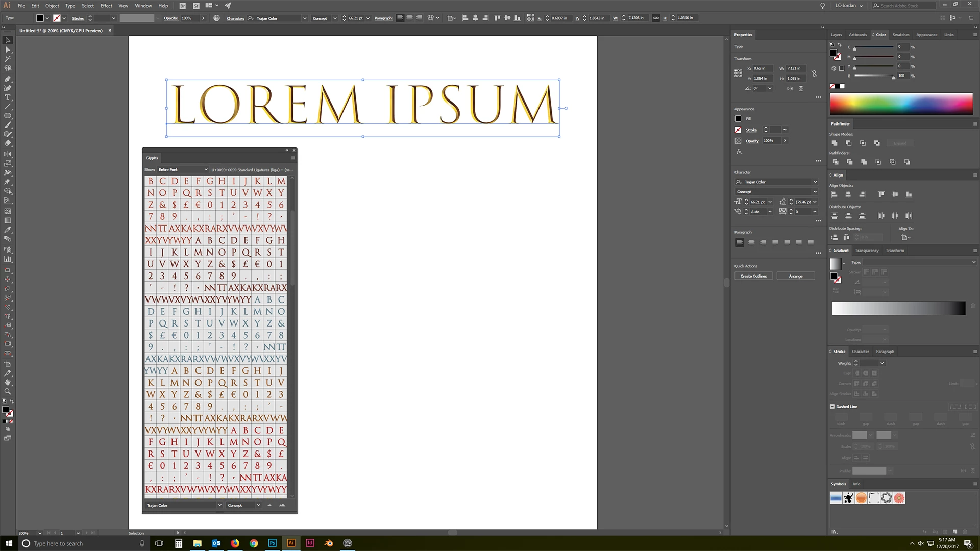The width and height of the screenshot is (980, 551).
Task: Select the Zoom tool
Action: [8, 391]
